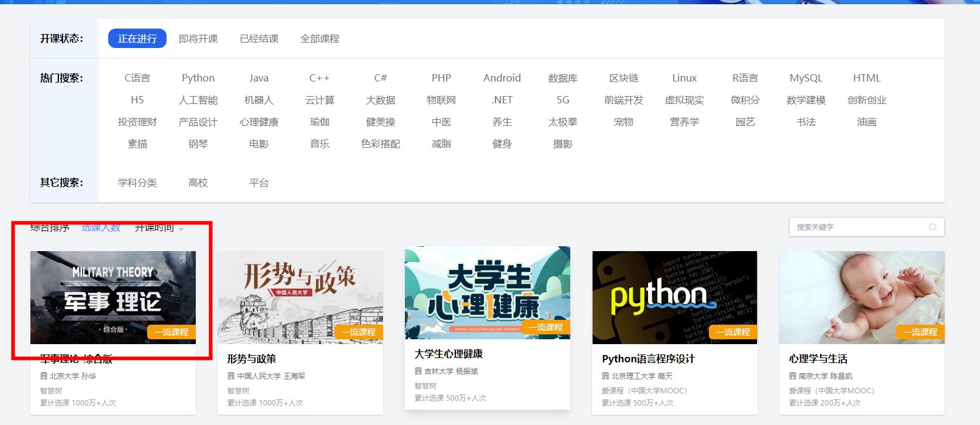Image resolution: width=980 pixels, height=425 pixels.
Task: Search hot keyword 数据库
Action: pyautogui.click(x=563, y=78)
